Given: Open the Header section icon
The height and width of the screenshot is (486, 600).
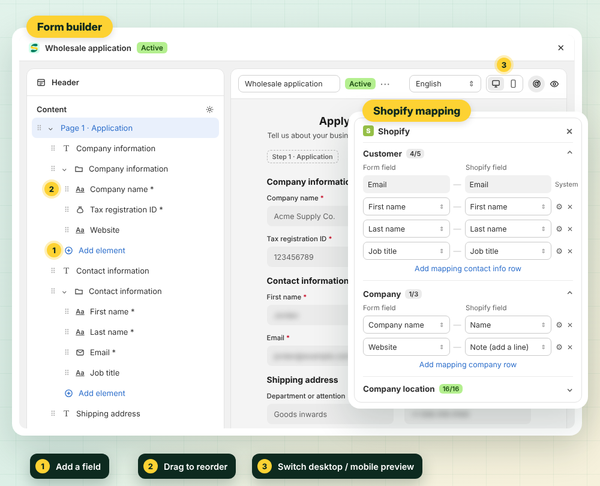Looking at the screenshot, I should pos(41,82).
